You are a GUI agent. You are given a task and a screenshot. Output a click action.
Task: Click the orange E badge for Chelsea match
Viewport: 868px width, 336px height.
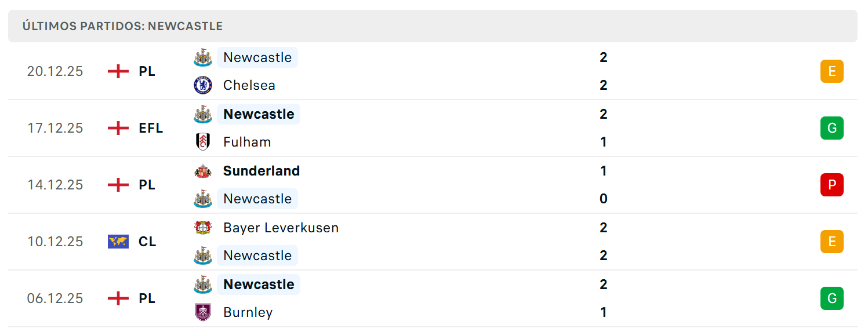tap(832, 71)
